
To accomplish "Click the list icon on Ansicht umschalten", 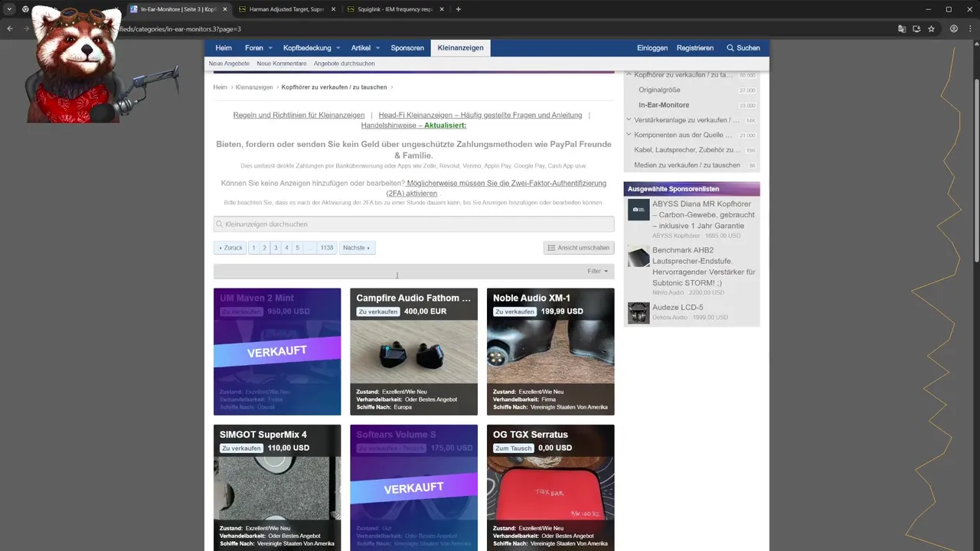I will click(x=551, y=248).
